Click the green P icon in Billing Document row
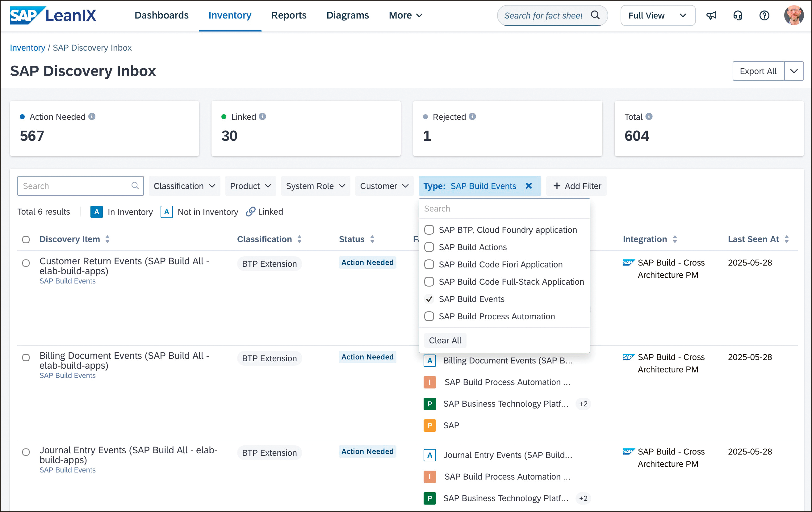The image size is (812, 512). pos(429,404)
